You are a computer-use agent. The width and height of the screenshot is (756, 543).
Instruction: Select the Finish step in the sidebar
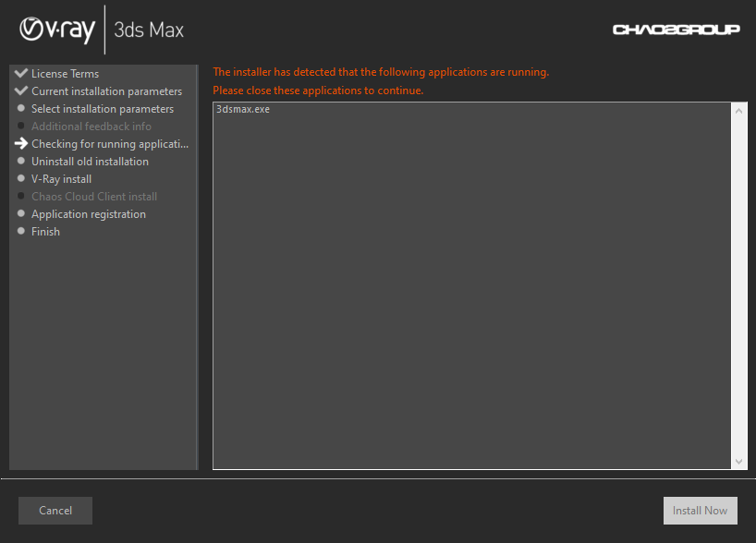point(46,231)
